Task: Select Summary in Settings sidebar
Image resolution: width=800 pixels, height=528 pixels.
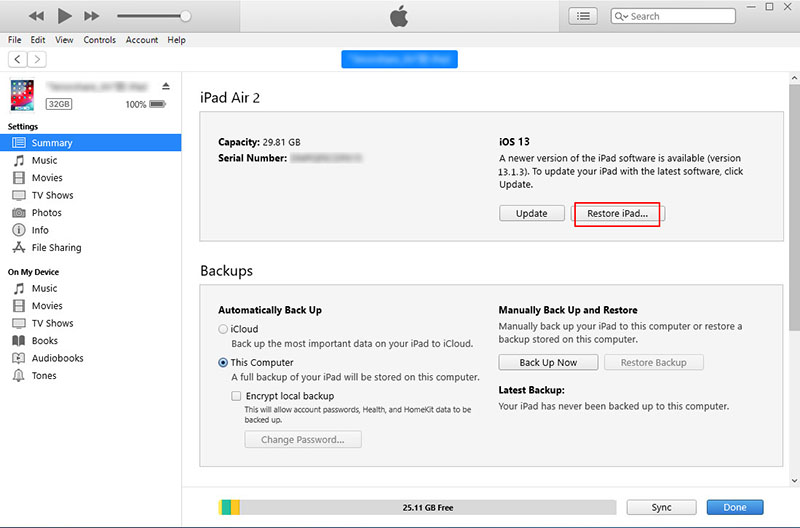Action: (x=90, y=143)
